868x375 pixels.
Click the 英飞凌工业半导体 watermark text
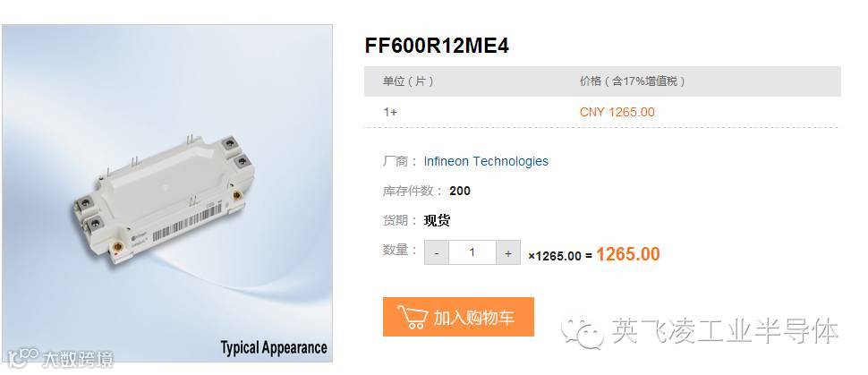[x=725, y=331]
